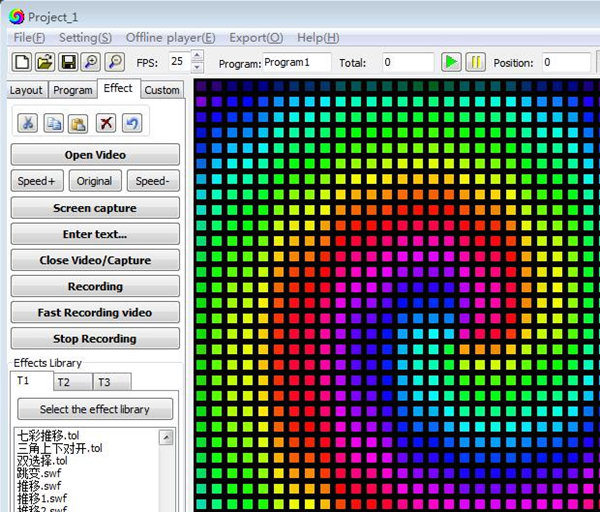The height and width of the screenshot is (512, 600).
Task: Open the Setting(S) menu
Action: 85,38
